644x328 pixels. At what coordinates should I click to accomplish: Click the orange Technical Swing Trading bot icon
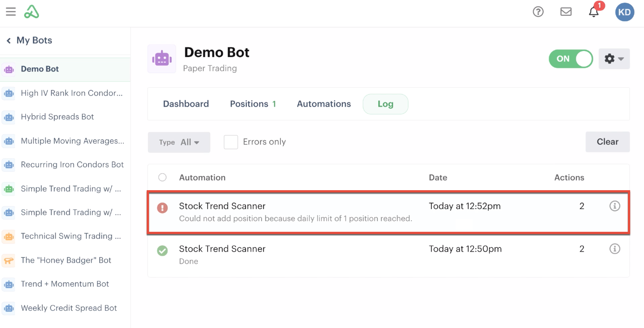(9, 236)
